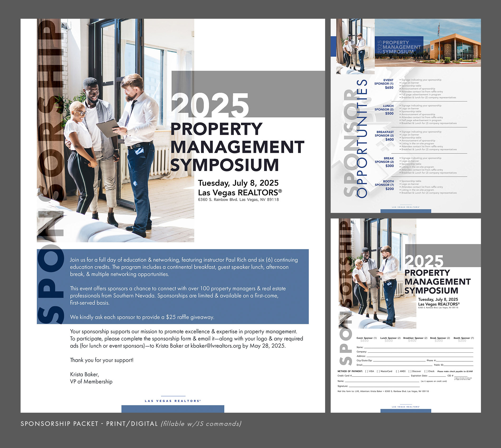Click 'Half page advertisement in program' bullet
The width and height of the screenshot is (501, 448).
click(x=421, y=120)
